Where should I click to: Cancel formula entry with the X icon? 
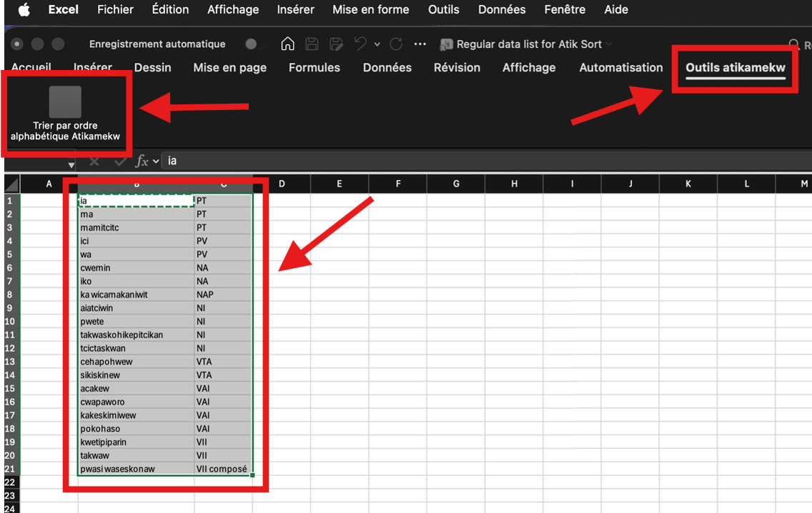[94, 161]
